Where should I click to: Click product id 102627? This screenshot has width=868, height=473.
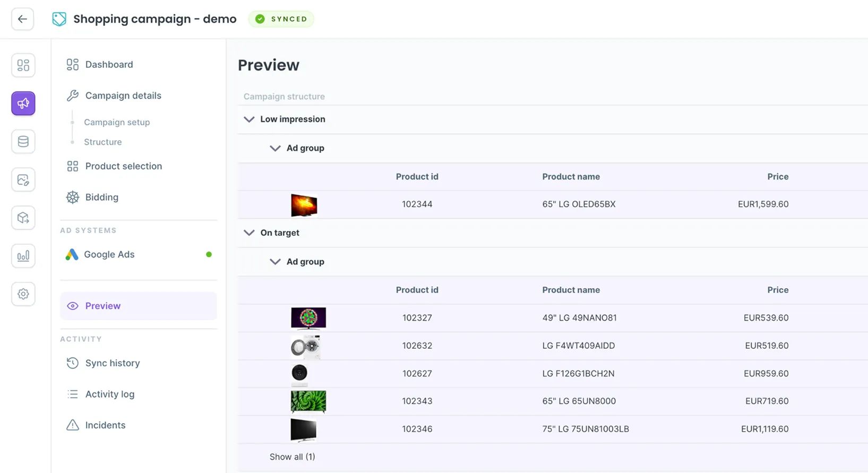coord(417,374)
